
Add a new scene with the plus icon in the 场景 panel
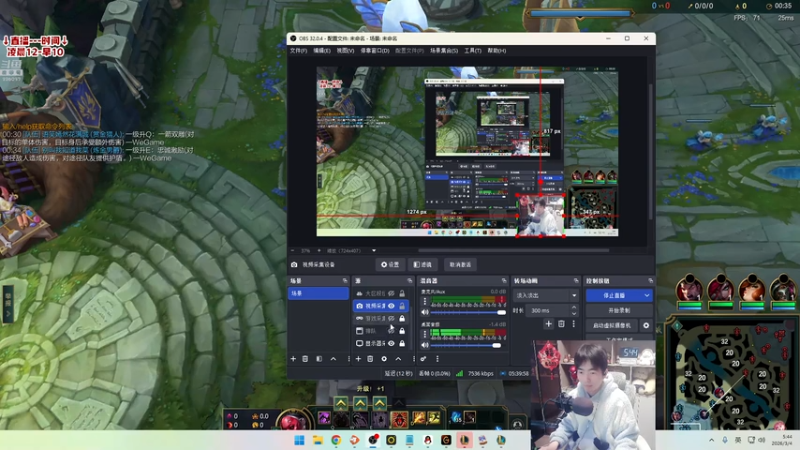tap(293, 359)
